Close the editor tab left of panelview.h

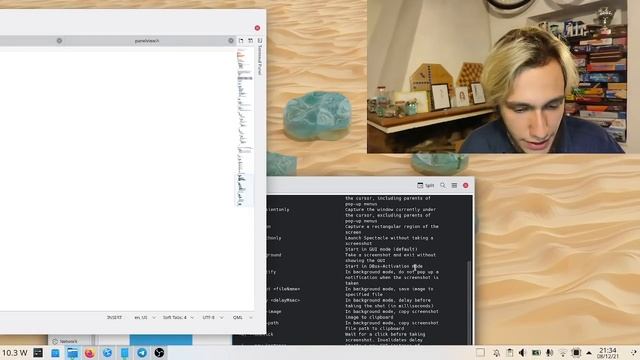point(59,41)
